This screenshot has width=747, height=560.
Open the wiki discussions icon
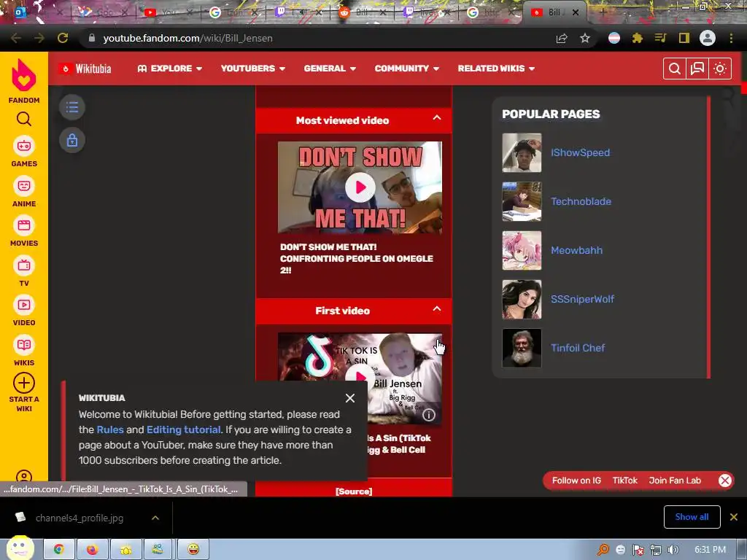pos(697,69)
